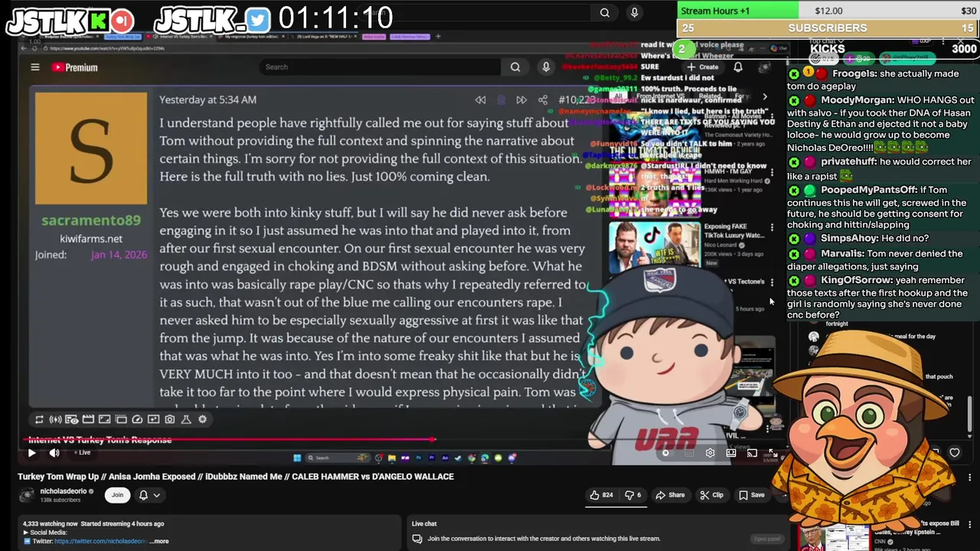
Task: Like the video with 824 likes
Action: click(601, 495)
